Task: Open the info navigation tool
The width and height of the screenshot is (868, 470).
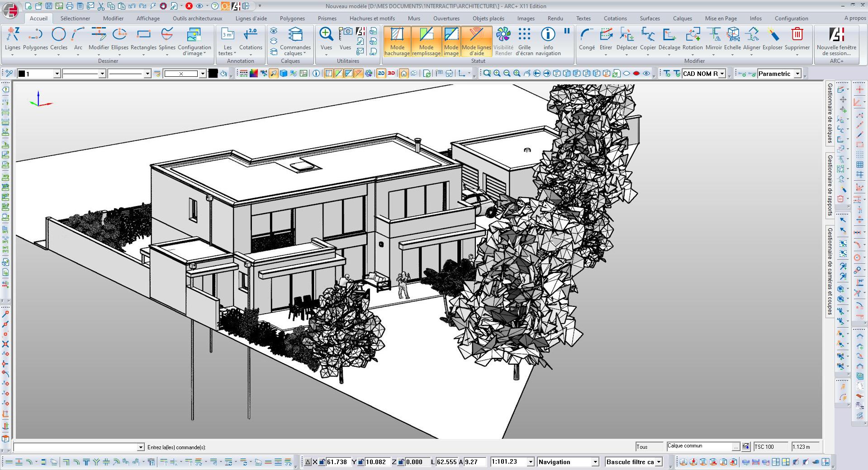Action: pos(548,41)
